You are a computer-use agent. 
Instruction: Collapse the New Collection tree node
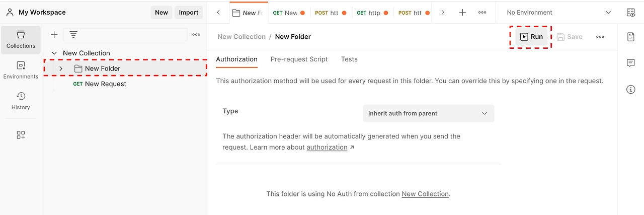click(54, 53)
